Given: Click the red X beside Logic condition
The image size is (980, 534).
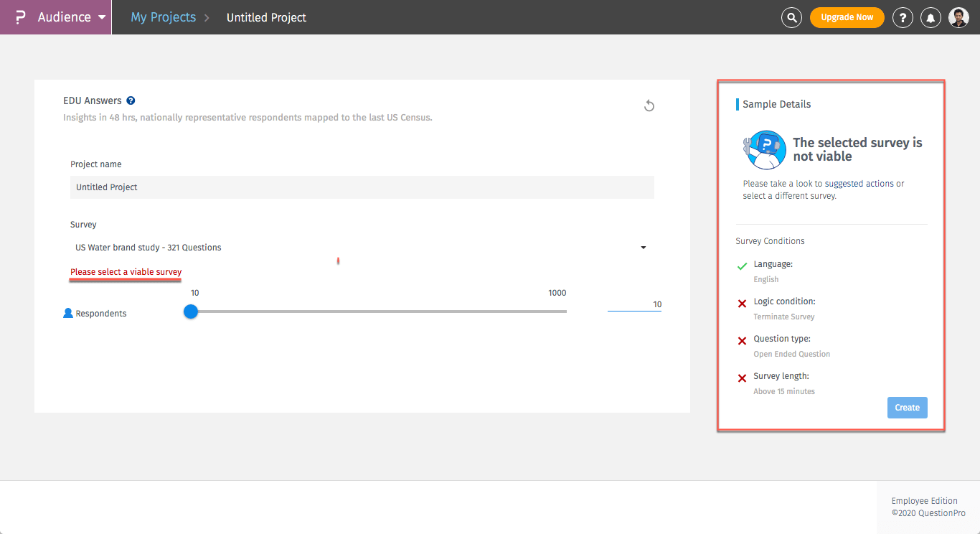Looking at the screenshot, I should click(743, 304).
